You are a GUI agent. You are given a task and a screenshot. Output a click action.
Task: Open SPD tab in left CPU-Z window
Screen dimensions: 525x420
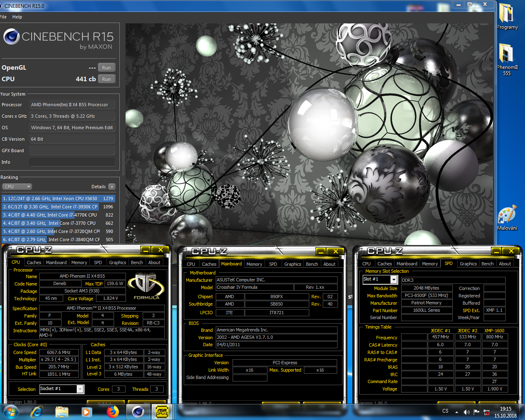(x=98, y=262)
